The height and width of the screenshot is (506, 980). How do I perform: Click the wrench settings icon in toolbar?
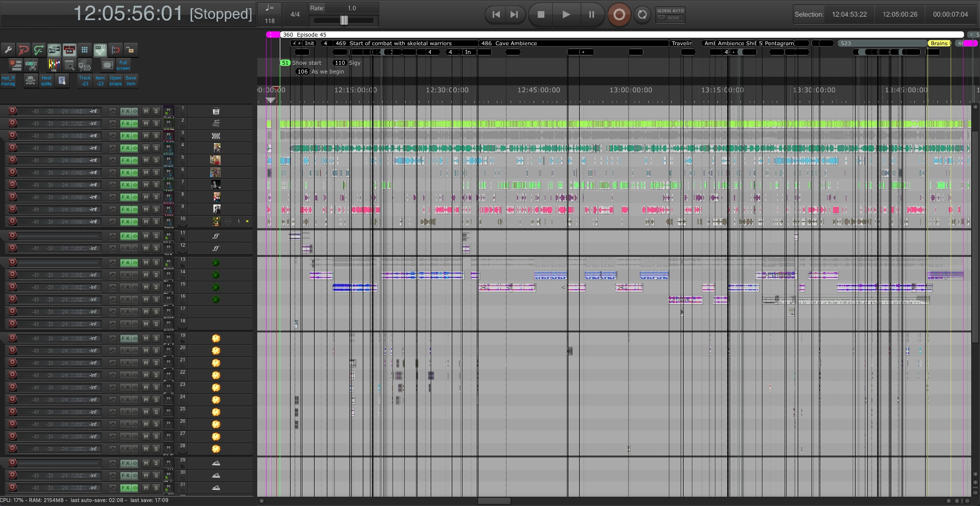8,50
